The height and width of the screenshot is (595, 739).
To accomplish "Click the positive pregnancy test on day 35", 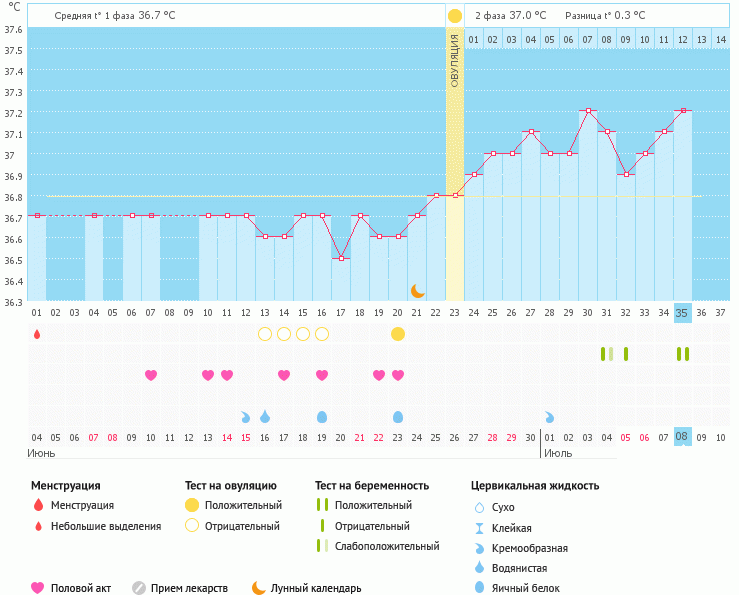I will pos(683,354).
